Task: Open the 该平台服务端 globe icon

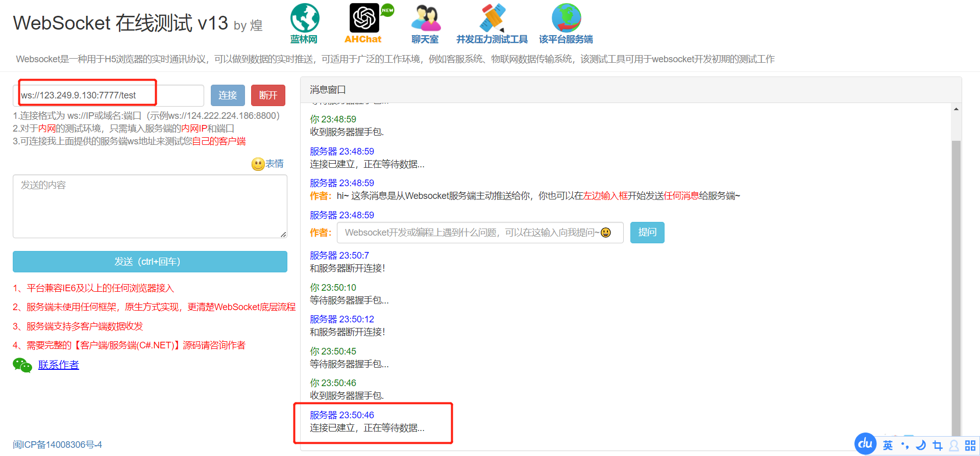Action: point(566,18)
